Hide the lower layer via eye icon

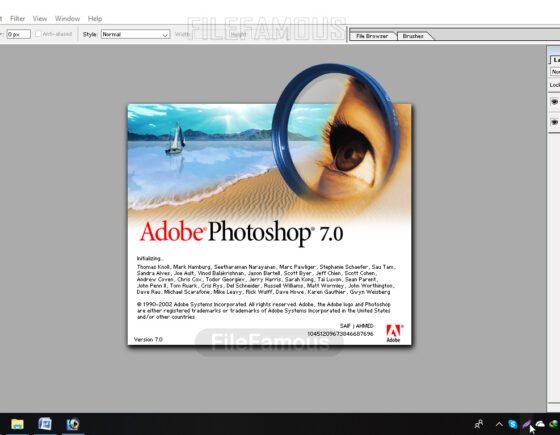(x=554, y=122)
